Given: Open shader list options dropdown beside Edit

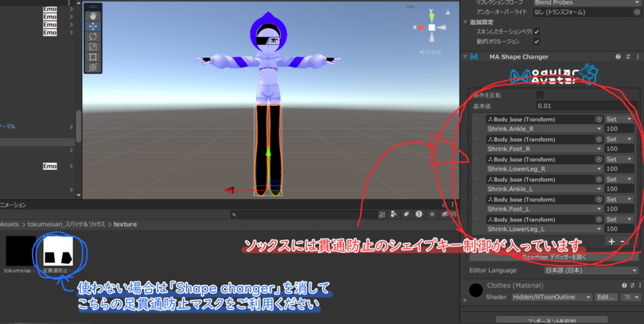Looking at the screenshot, I should (x=631, y=297).
